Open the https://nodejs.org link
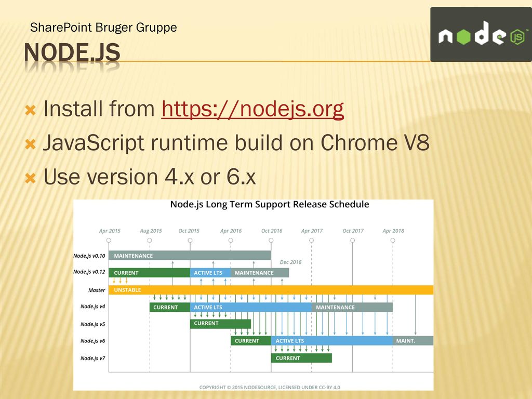This screenshot has height=399, width=532. click(253, 109)
